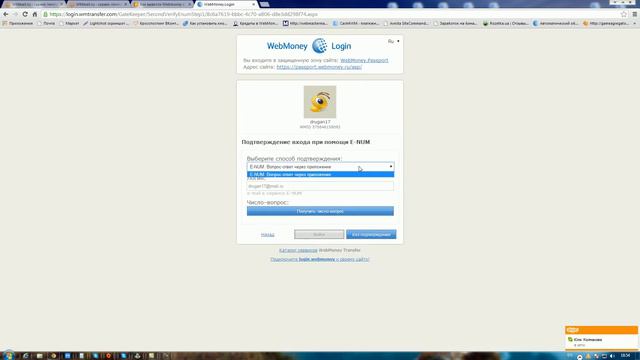Screen dimensions: 640x360
Task: Open Lightshot bookmark
Action: click(106, 23)
